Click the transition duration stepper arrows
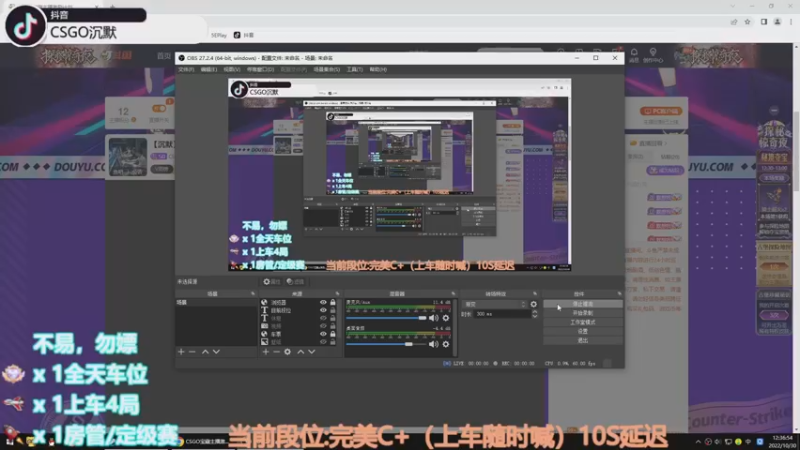Viewport: 800px width, 450px height. pyautogui.click(x=534, y=314)
